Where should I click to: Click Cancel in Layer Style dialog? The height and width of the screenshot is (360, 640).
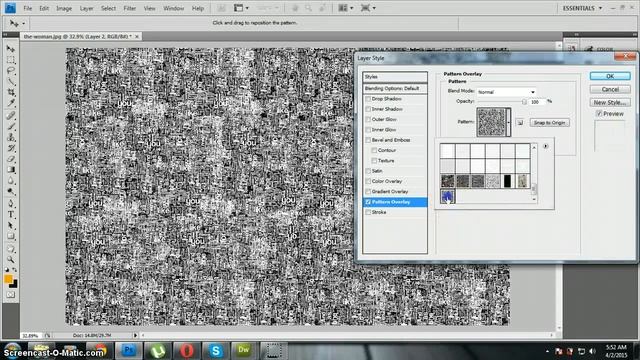[x=610, y=89]
